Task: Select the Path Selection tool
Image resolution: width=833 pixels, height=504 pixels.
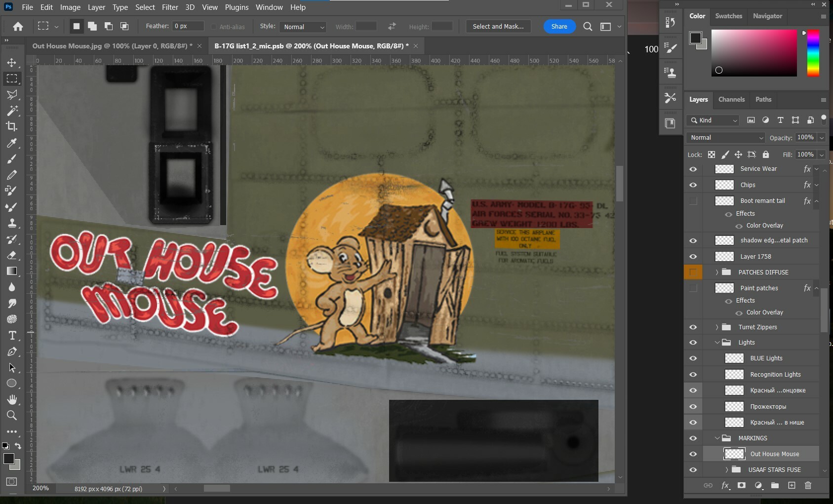Action: pyautogui.click(x=12, y=367)
